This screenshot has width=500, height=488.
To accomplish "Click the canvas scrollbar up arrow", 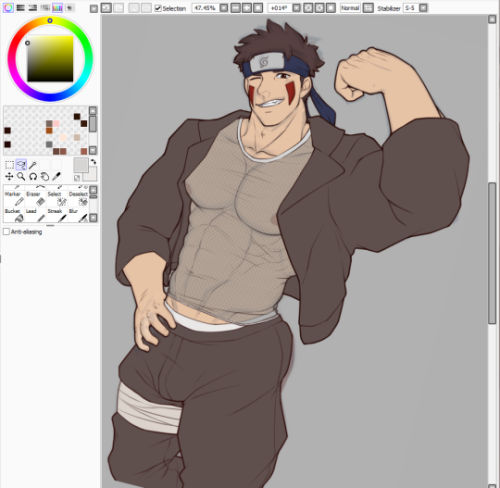I will 492,19.
